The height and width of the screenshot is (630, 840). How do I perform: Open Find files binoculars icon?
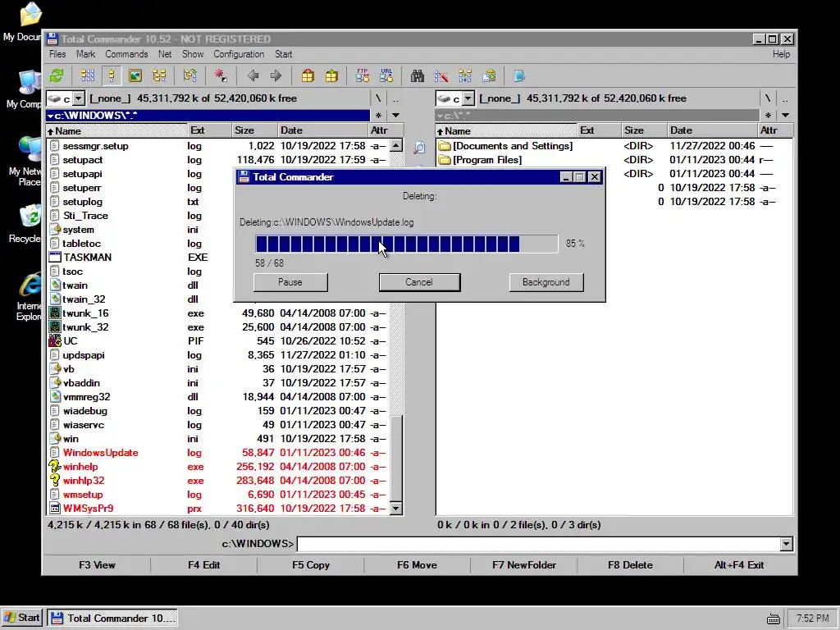point(418,75)
